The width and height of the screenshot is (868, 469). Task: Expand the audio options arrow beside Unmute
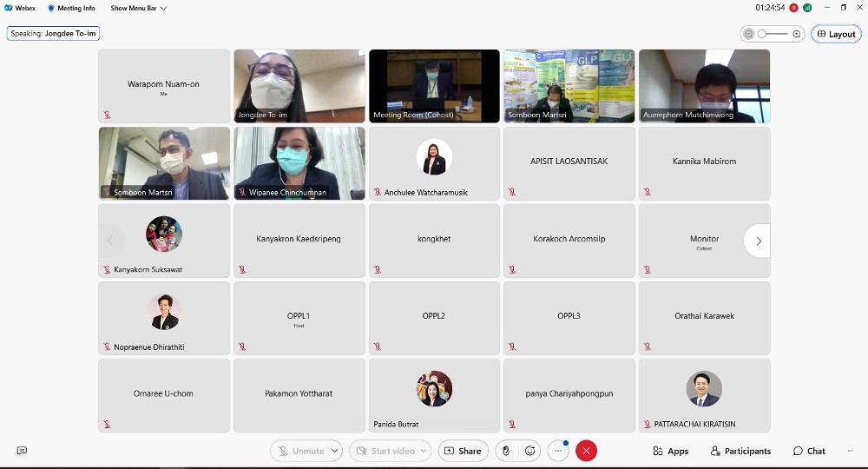(334, 451)
